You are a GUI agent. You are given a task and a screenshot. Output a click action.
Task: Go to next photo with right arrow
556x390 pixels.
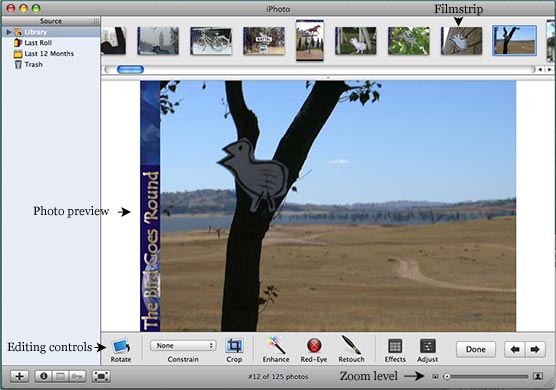(535, 350)
